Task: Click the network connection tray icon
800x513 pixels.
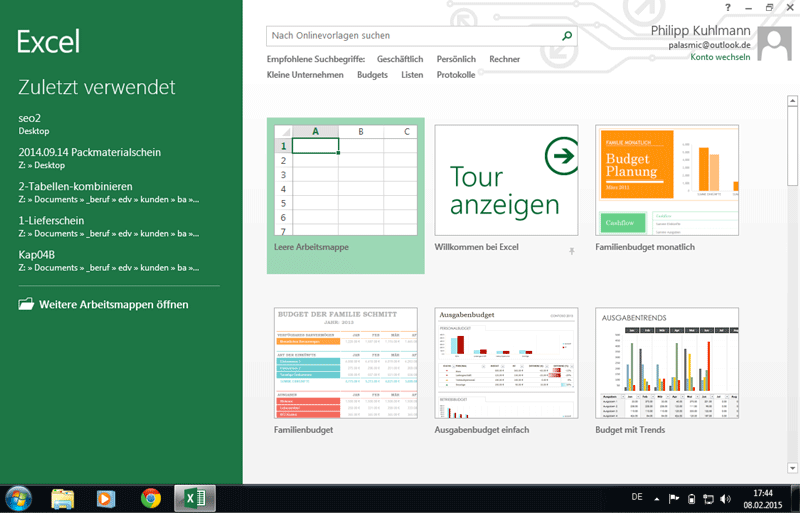Action: tap(708, 499)
